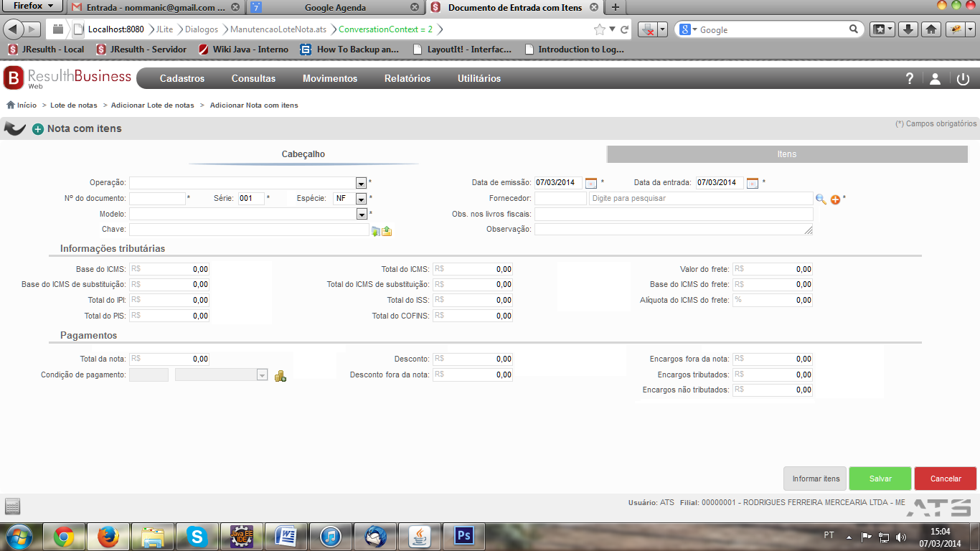
Task: Open the Cadastros menu
Action: pos(182,79)
